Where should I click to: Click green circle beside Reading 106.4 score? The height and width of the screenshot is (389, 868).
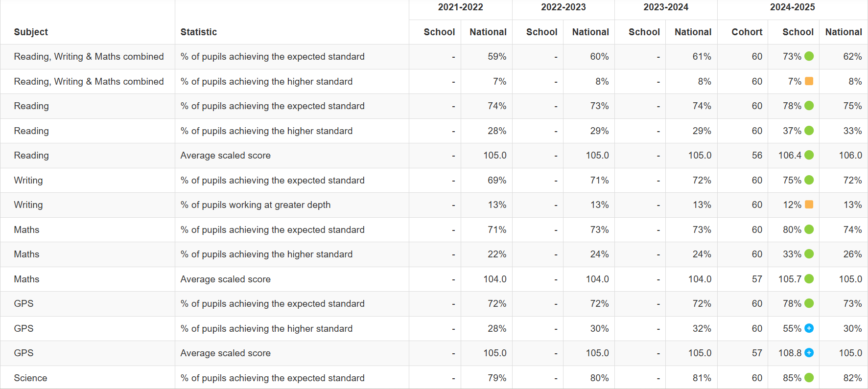click(809, 155)
